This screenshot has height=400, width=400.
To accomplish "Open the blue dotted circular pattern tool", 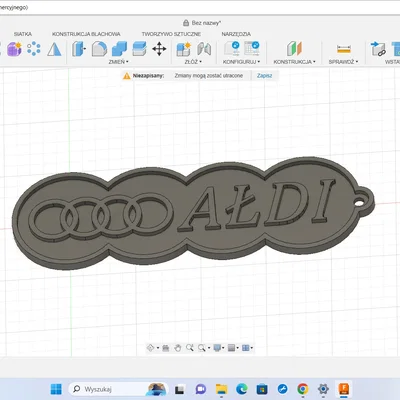I will [34, 49].
